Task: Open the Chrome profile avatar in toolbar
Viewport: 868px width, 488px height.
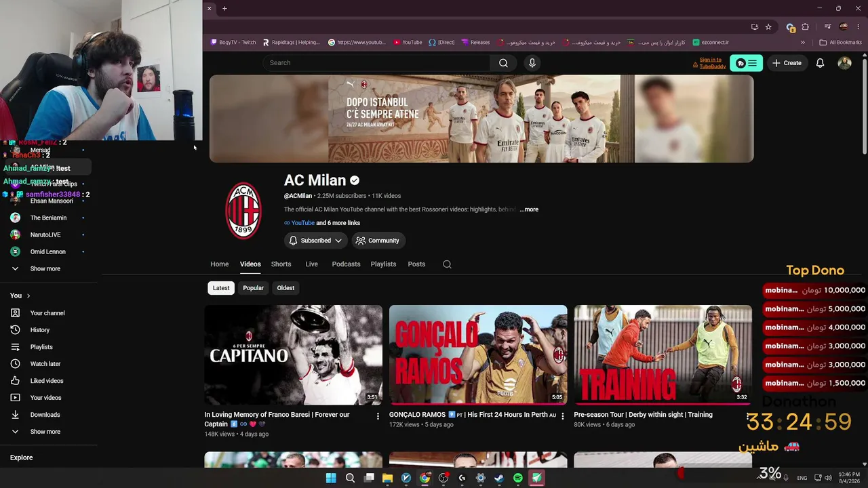Action: point(844,27)
